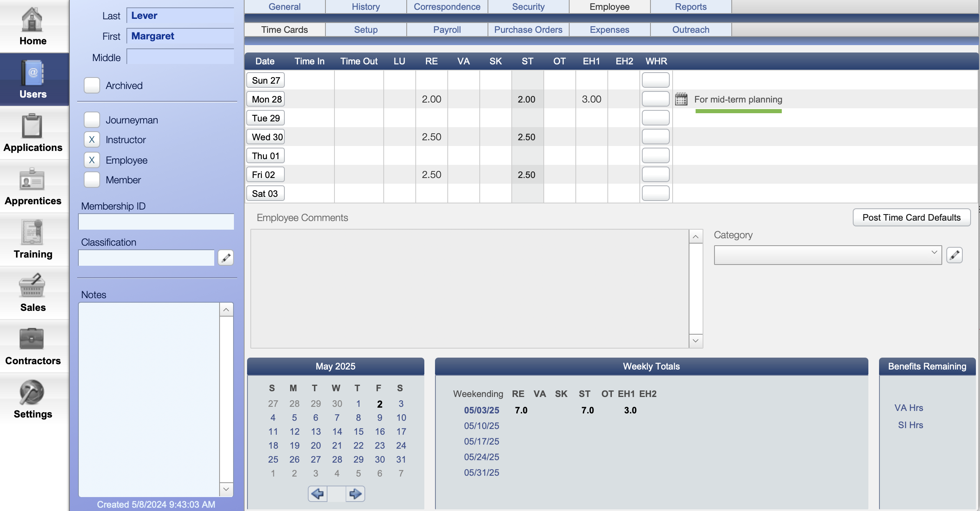This screenshot has width=980, height=511.
Task: Click the Middle name field
Action: point(180,57)
